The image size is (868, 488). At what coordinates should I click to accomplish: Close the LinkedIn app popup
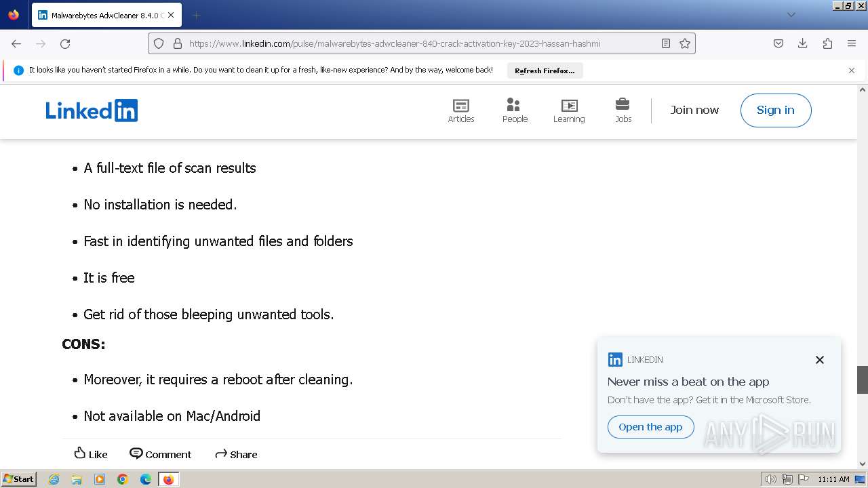[820, 360]
